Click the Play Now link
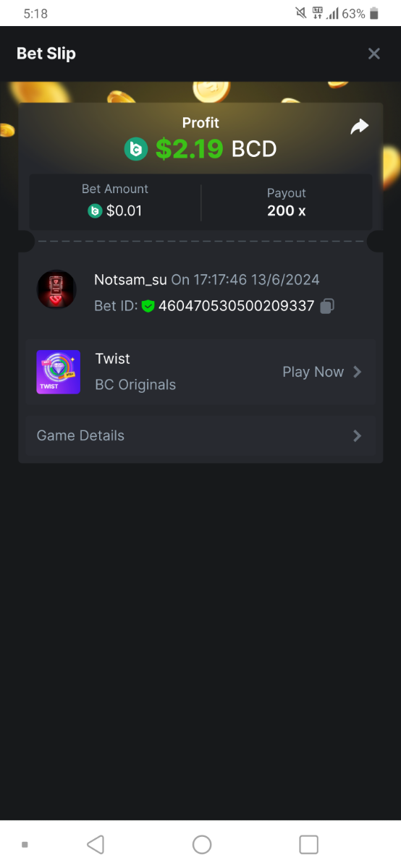 click(313, 372)
